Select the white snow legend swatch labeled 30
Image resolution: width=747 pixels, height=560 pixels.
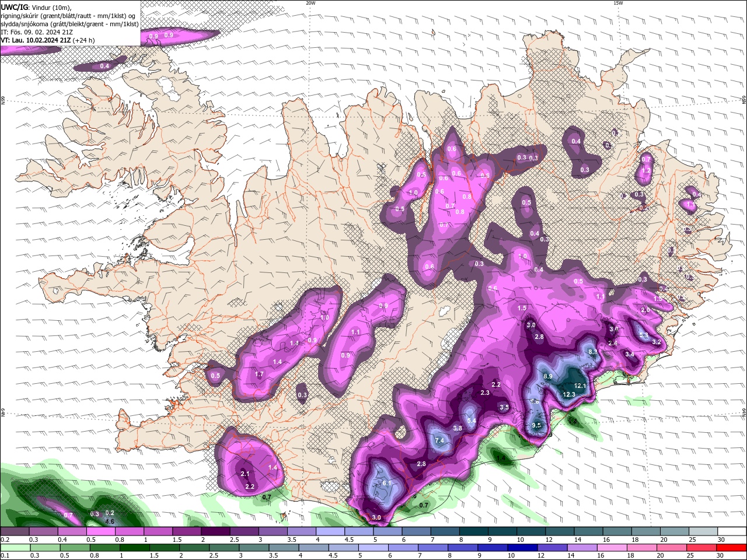coord(732,531)
